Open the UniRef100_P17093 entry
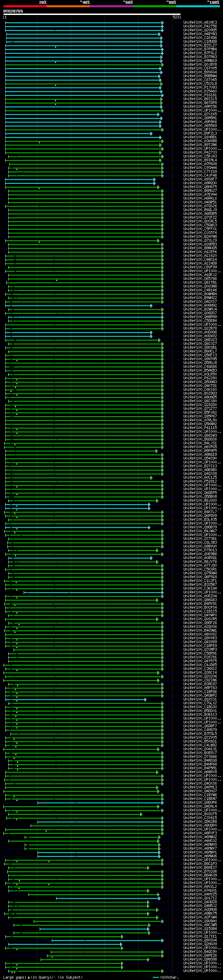 [200, 88]
